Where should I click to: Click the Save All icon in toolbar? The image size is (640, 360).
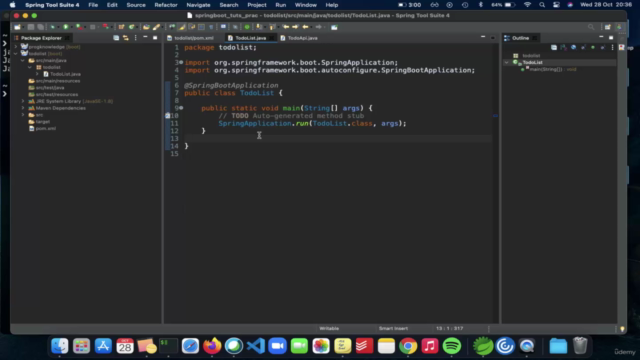(x=40, y=27)
